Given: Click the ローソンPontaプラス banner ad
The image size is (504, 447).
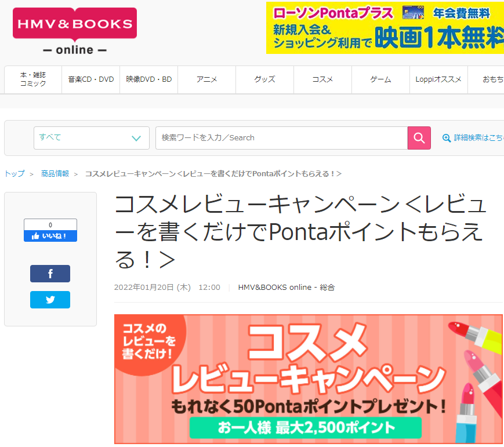Looking at the screenshot, I should pyautogui.click(x=385, y=28).
